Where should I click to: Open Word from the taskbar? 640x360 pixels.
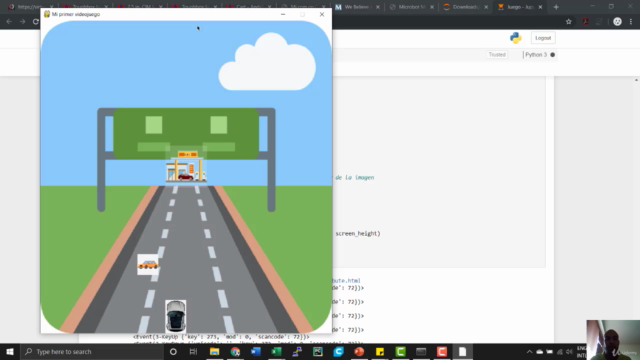(x=256, y=351)
